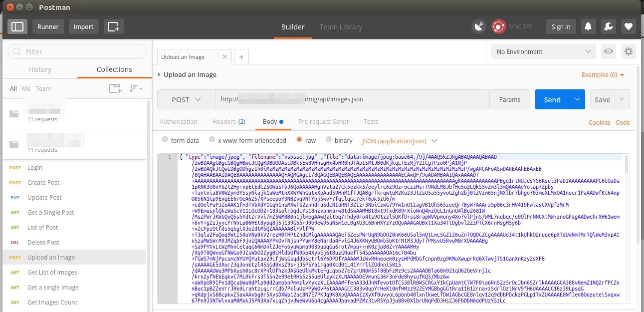Send the request with the Send button

coord(552,99)
